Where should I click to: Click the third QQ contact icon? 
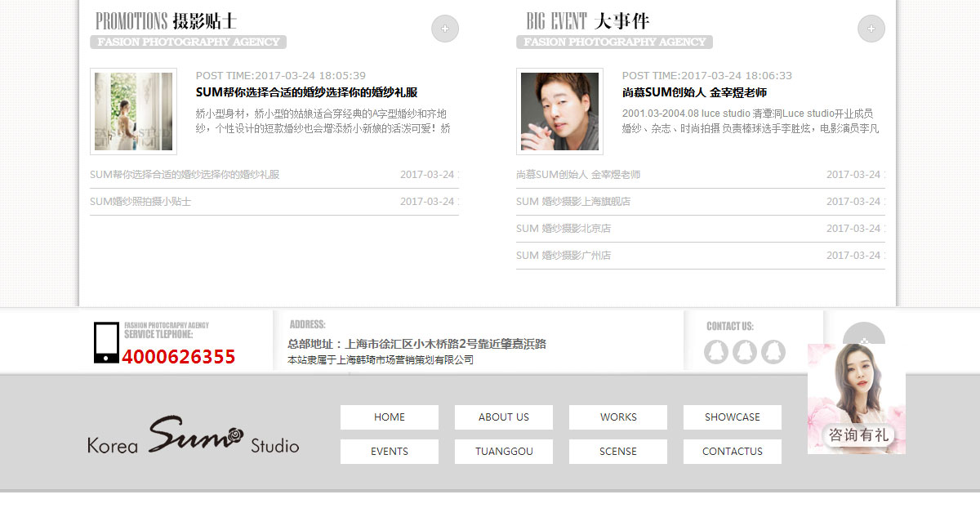coord(773,352)
